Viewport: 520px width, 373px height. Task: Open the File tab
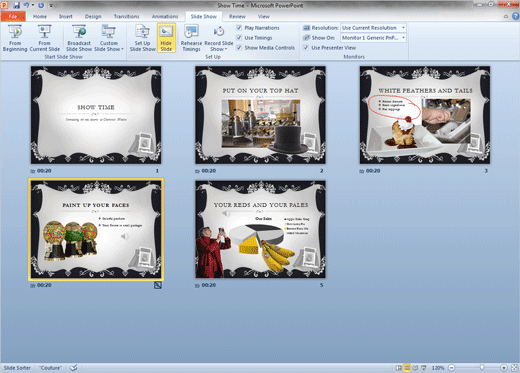pos(13,16)
